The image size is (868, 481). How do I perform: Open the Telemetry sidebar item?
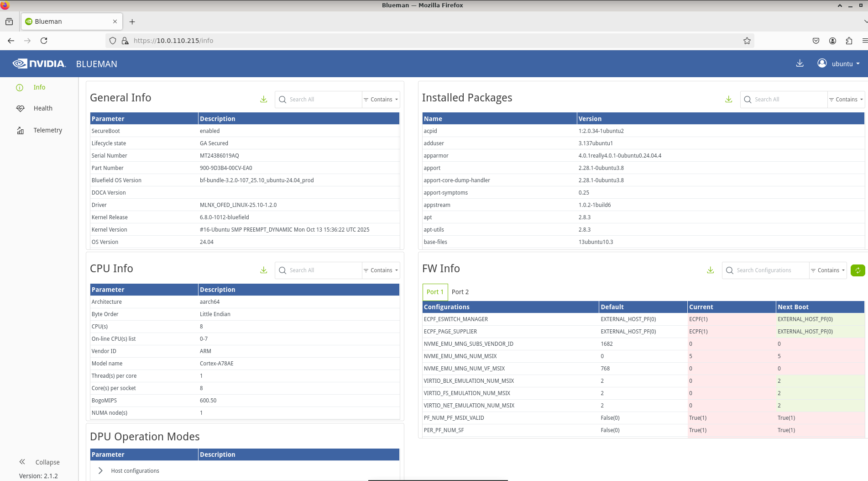(47, 130)
